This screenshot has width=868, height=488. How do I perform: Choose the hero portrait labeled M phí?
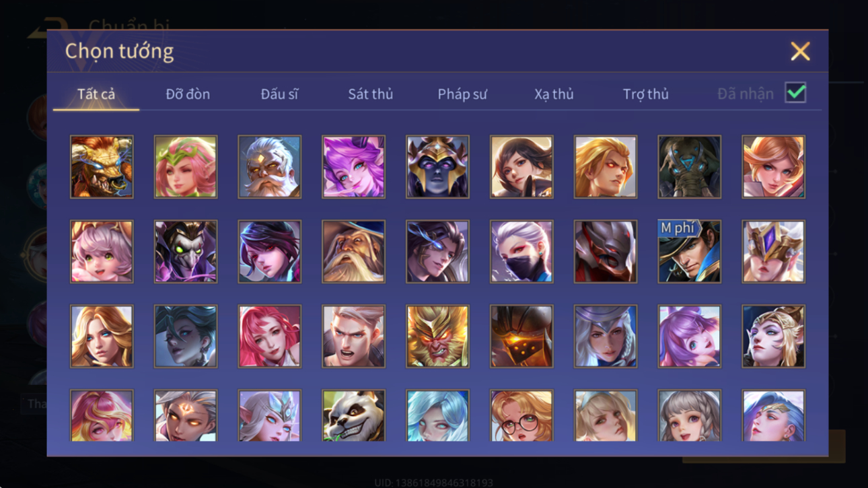click(689, 251)
